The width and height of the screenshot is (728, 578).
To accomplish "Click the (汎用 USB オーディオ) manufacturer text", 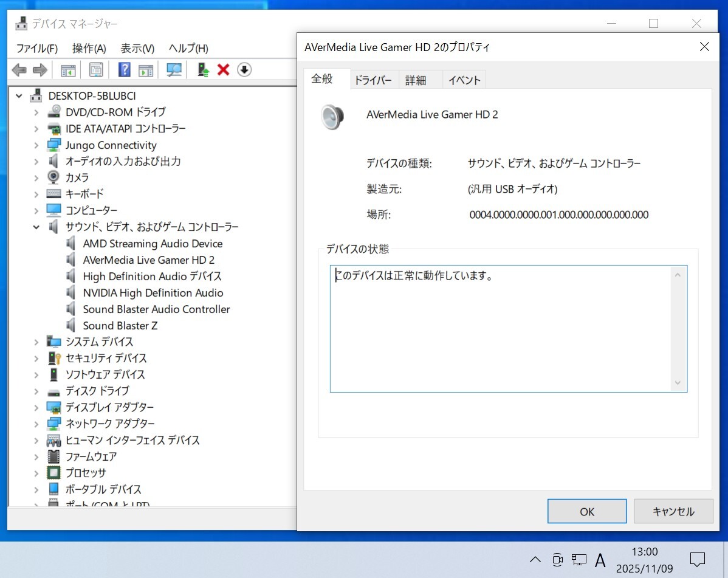I will point(512,189).
